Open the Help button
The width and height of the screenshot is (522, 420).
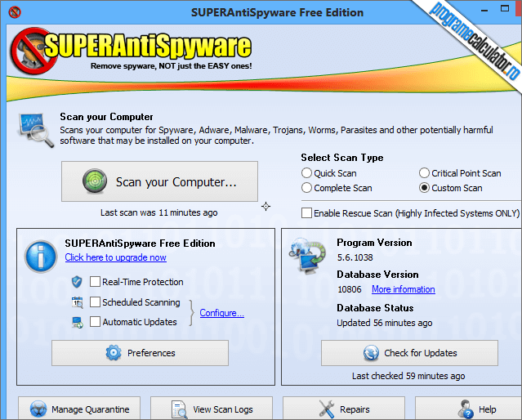[x=468, y=409]
